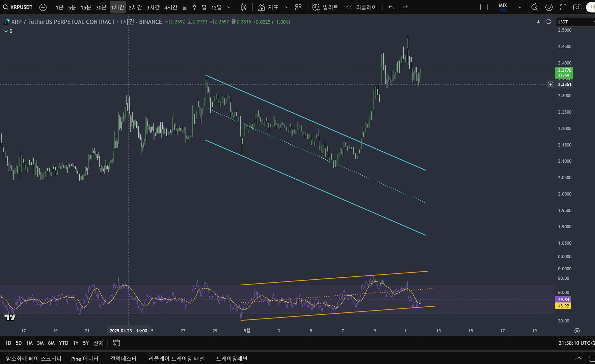The image size is (595, 364).
Task: Open the indicator templates grid icon
Action: (x=298, y=7)
